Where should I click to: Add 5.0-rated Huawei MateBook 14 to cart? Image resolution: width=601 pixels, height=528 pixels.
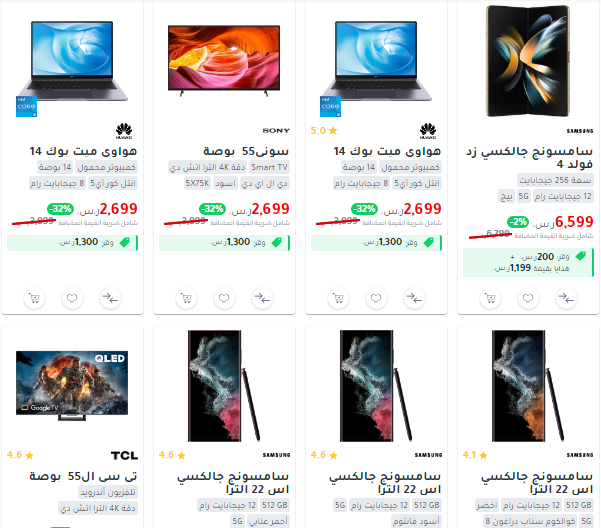pyautogui.click(x=338, y=298)
